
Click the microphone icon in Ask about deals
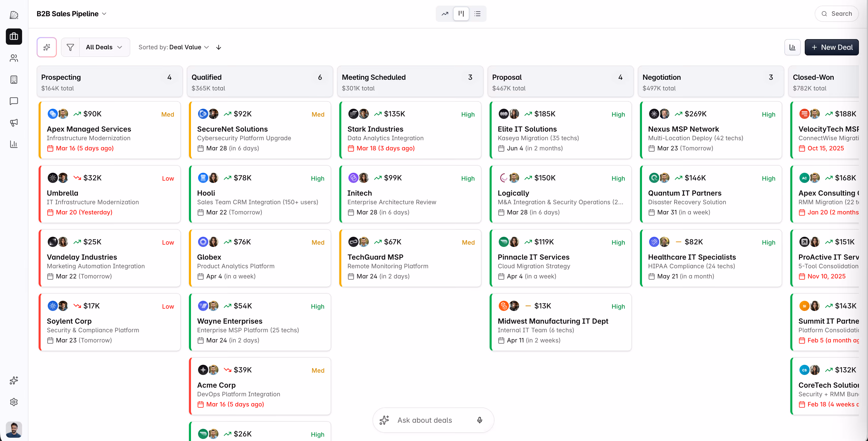(x=479, y=420)
